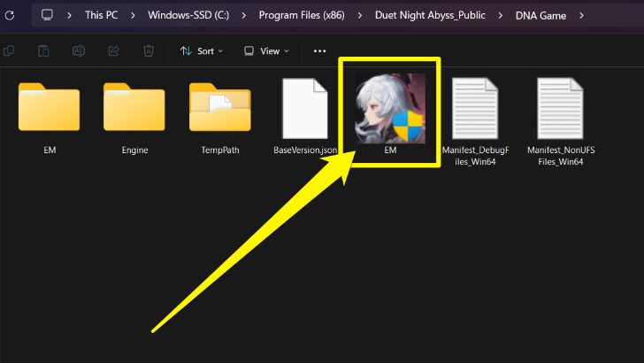Refresh the current folder view
Viewport: 644px width, 363px height.
tap(10, 16)
